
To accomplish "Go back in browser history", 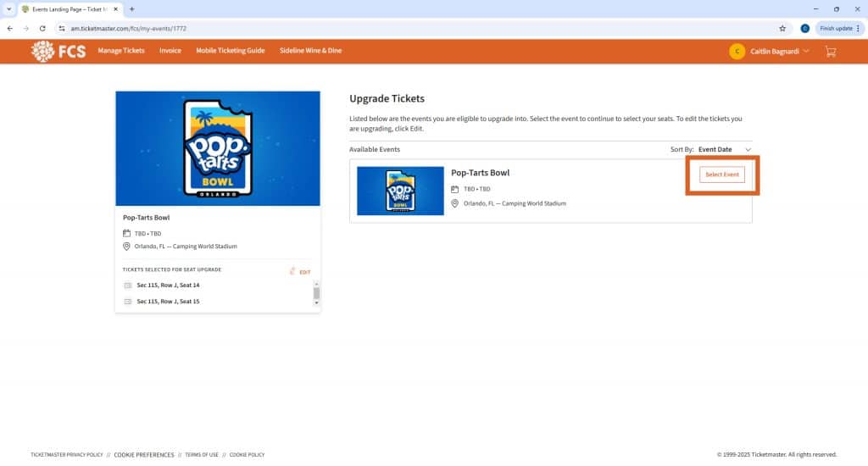I will click(x=10, y=28).
